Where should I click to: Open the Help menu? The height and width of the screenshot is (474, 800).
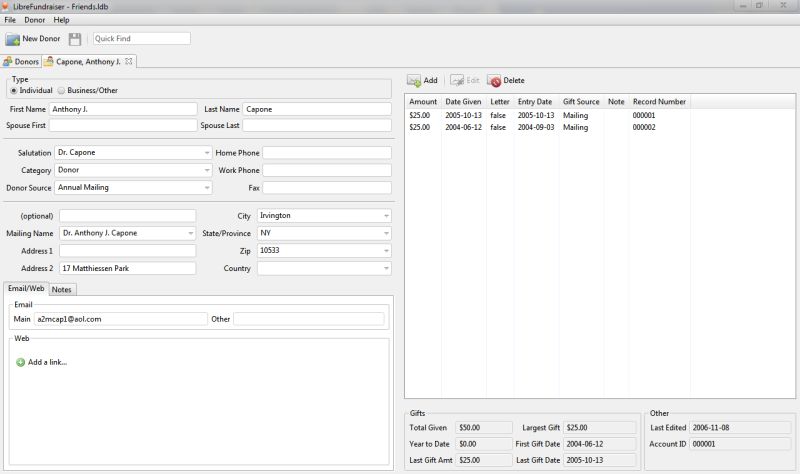pyautogui.click(x=61, y=20)
